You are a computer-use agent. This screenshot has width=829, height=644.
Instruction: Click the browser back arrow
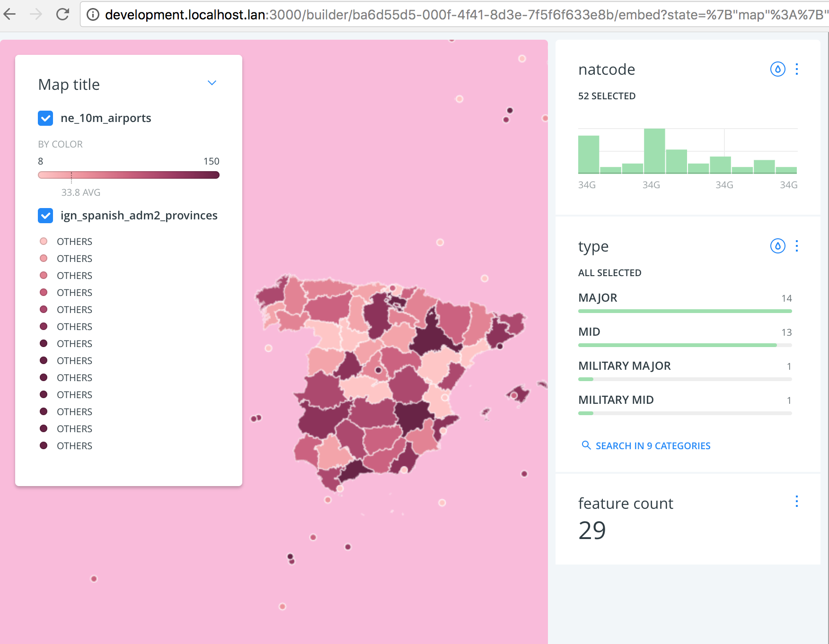coord(10,14)
